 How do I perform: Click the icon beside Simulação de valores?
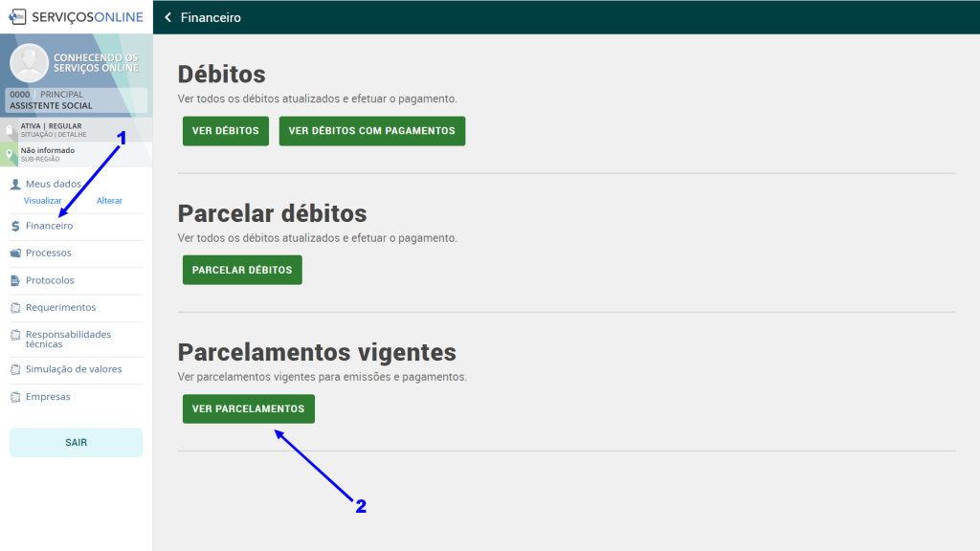point(15,369)
